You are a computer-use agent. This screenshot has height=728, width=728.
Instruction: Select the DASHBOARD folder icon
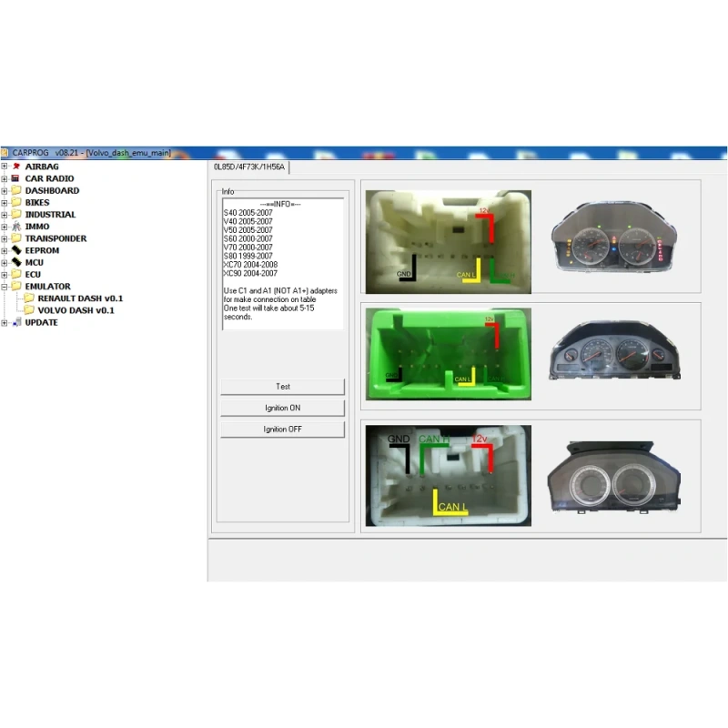tap(16, 190)
